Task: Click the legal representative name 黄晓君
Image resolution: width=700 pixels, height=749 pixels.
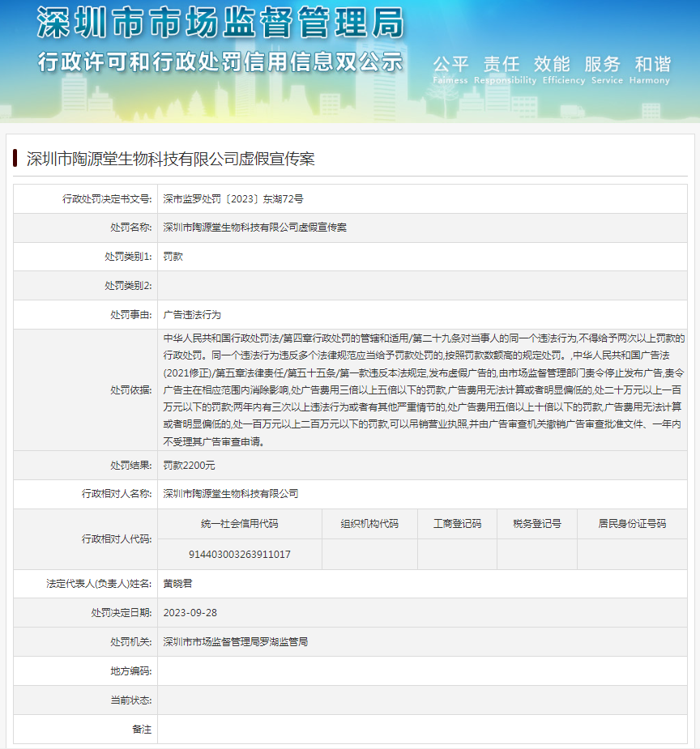Action: click(x=178, y=584)
